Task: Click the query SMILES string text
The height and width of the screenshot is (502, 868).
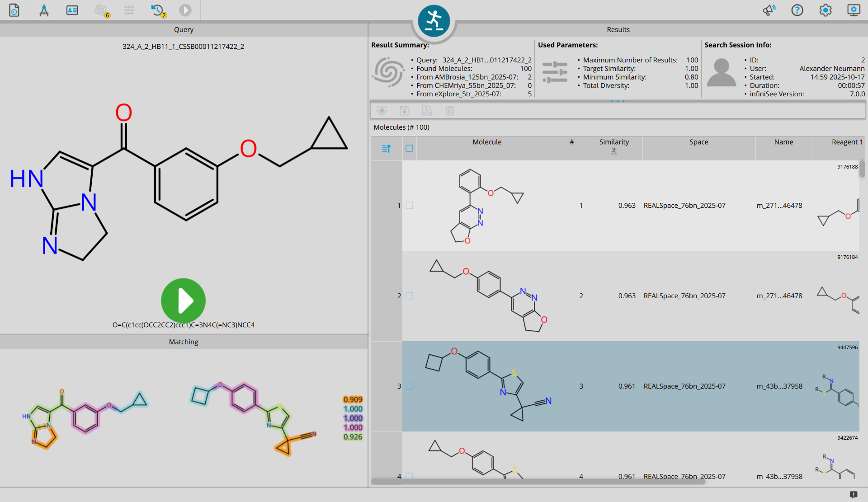Action: click(183, 325)
